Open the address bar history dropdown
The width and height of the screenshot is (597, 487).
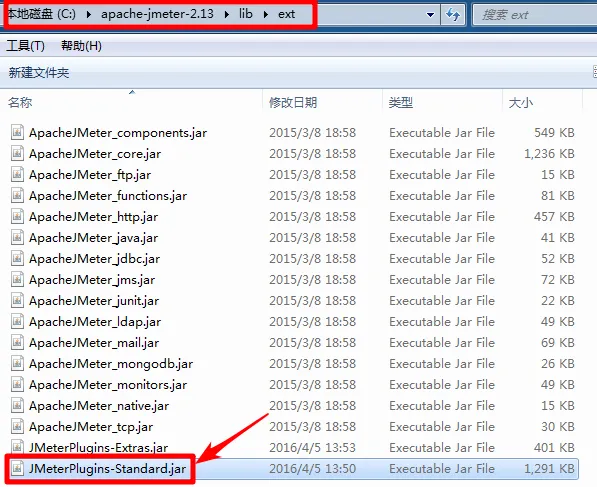coord(431,15)
